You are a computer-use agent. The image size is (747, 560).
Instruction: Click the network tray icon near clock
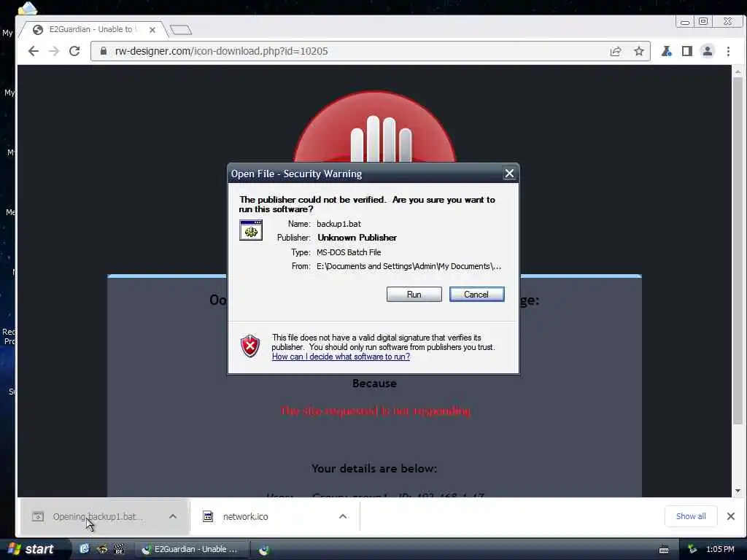[692, 549]
